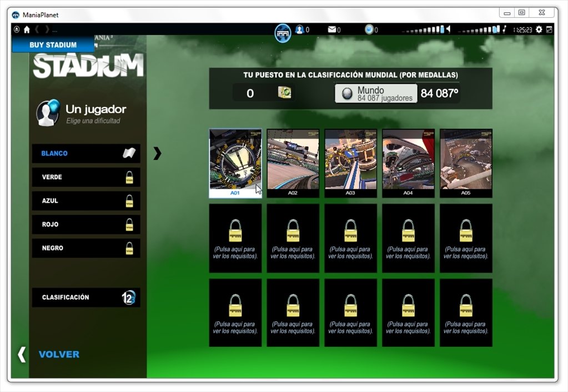Click the 123 ranking icon
Viewport: 568px width, 392px height.
click(129, 298)
